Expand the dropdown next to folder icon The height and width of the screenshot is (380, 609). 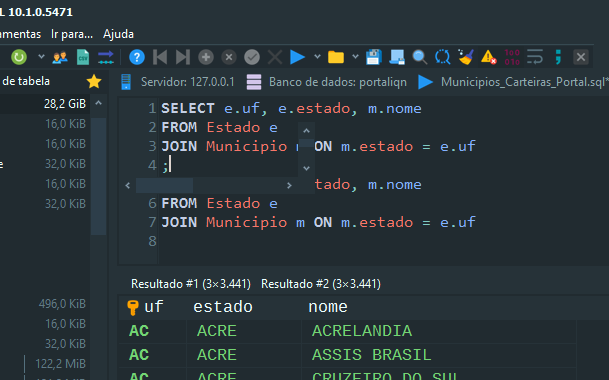[x=355, y=57]
